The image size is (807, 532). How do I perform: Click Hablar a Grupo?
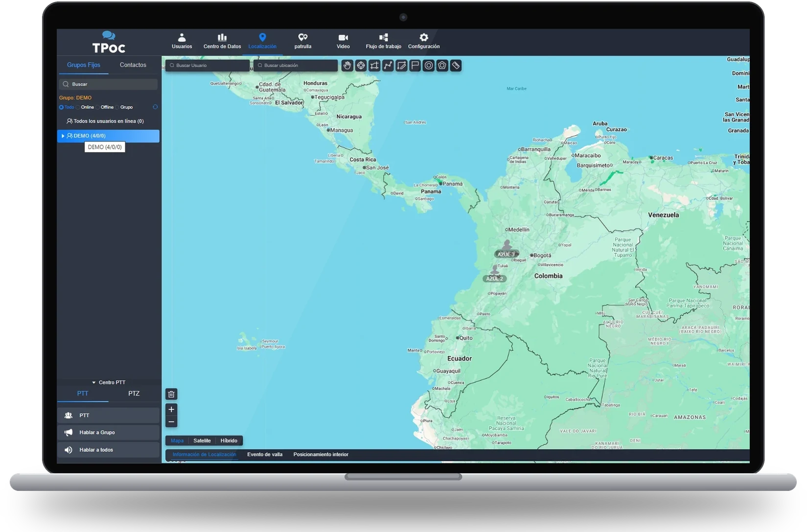click(x=109, y=433)
